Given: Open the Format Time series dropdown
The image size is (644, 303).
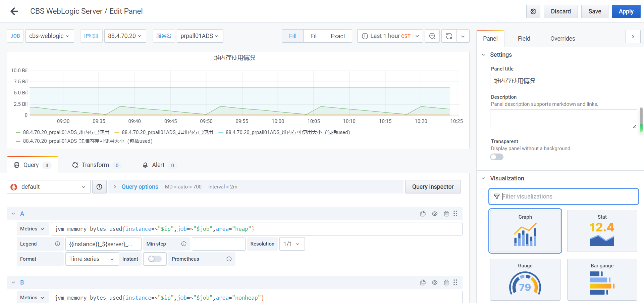Looking at the screenshot, I should click(x=92, y=259).
